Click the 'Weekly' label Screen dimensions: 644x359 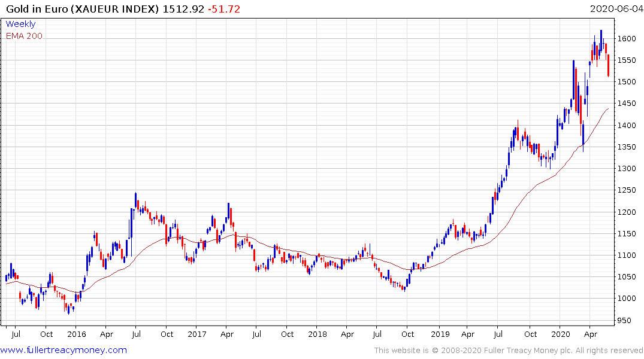(20, 24)
